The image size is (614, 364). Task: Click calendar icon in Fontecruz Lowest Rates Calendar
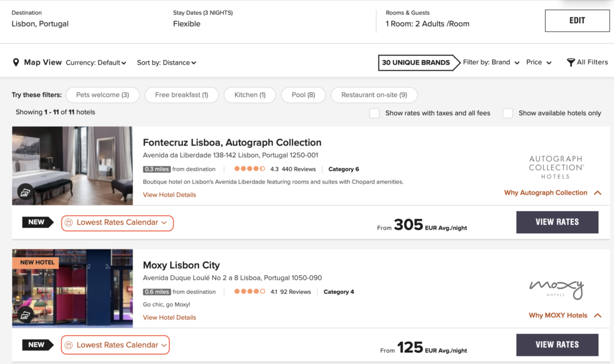coord(69,222)
